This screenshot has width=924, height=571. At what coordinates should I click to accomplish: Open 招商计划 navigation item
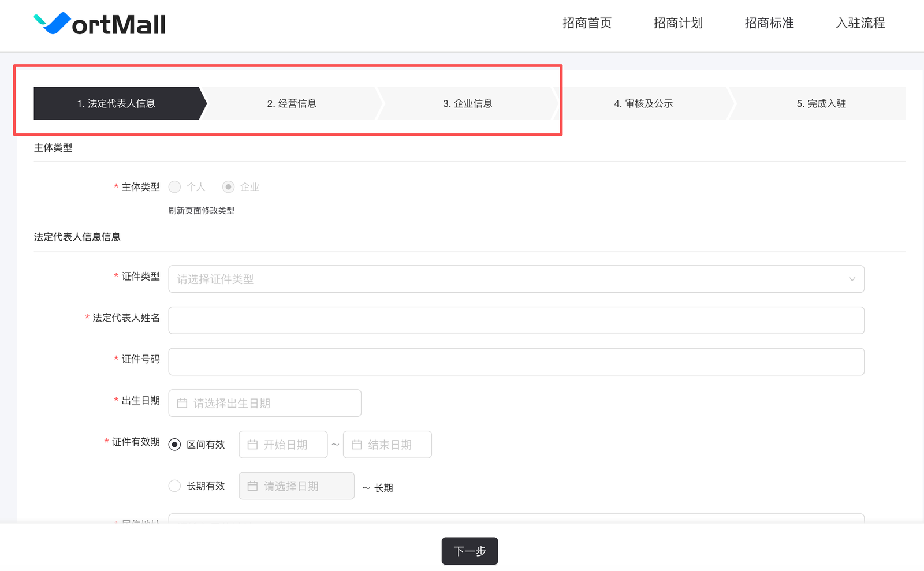[678, 23]
